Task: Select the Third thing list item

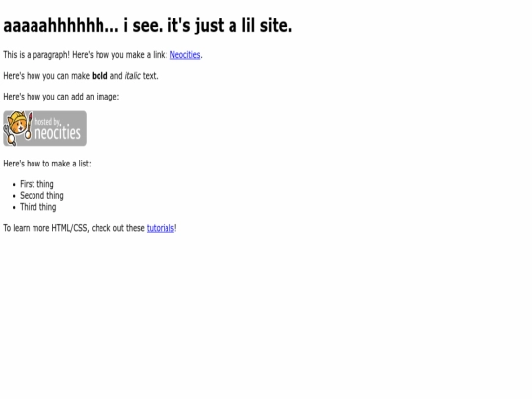Action: 38,207
